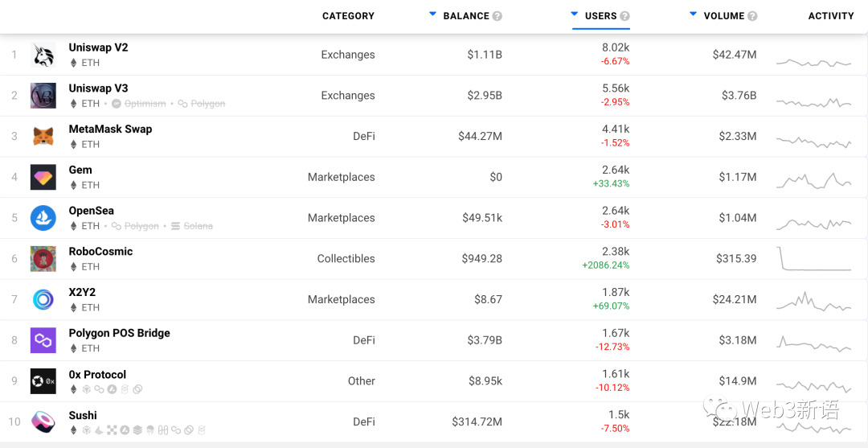The width and height of the screenshot is (868, 448).
Task: Click the USERS help question mark icon
Action: pyautogui.click(x=625, y=16)
